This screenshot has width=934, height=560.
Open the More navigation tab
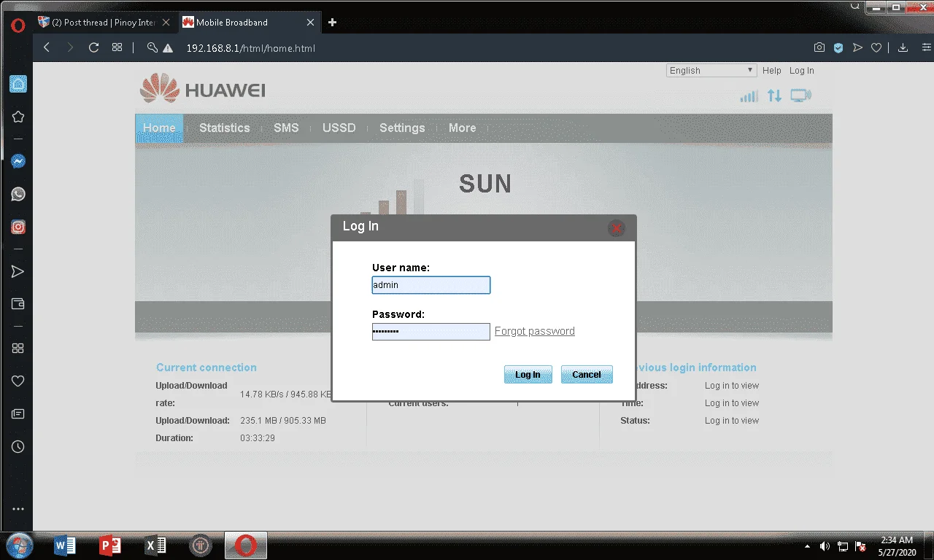[x=462, y=128]
